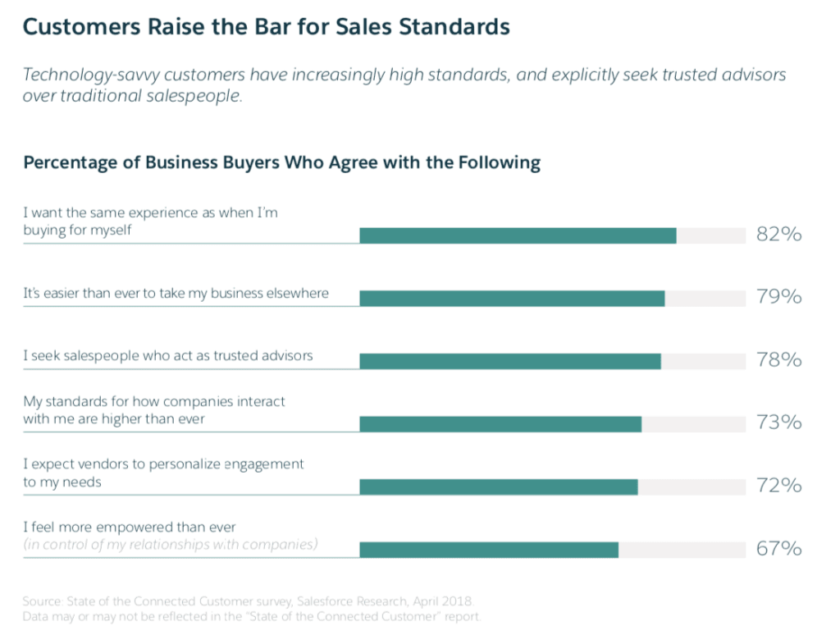Image resolution: width=840 pixels, height=635 pixels.
Task: Click 'I seek salespeople who act as trusted advisors'
Action: pyautogui.click(x=168, y=356)
